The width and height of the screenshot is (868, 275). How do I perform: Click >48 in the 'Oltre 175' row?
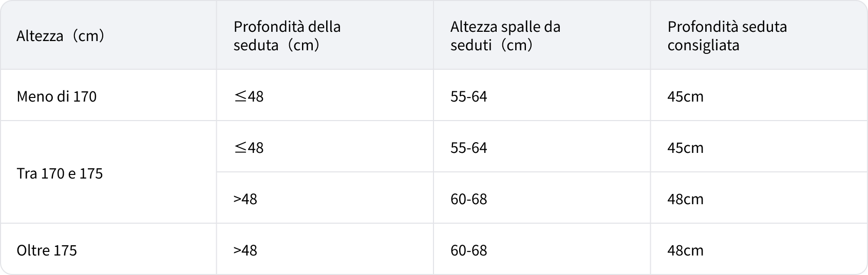pyautogui.click(x=245, y=250)
